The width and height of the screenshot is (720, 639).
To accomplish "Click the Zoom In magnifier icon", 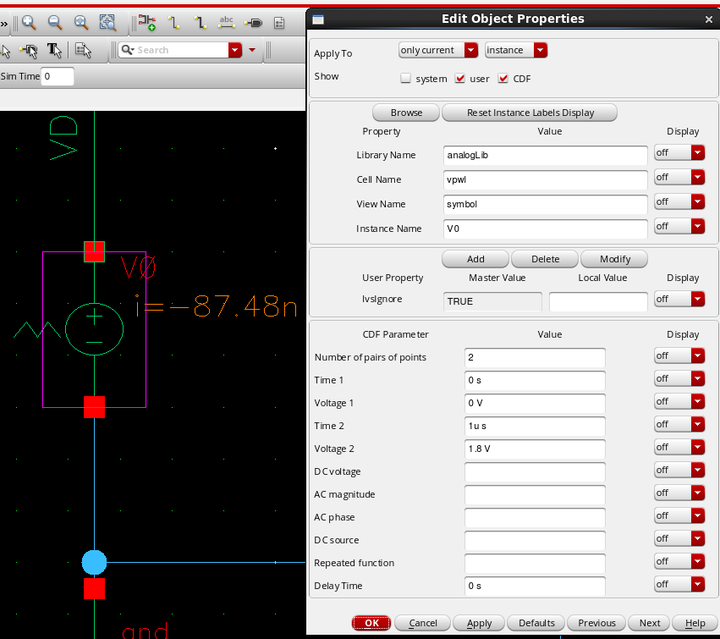I will click(x=29, y=22).
